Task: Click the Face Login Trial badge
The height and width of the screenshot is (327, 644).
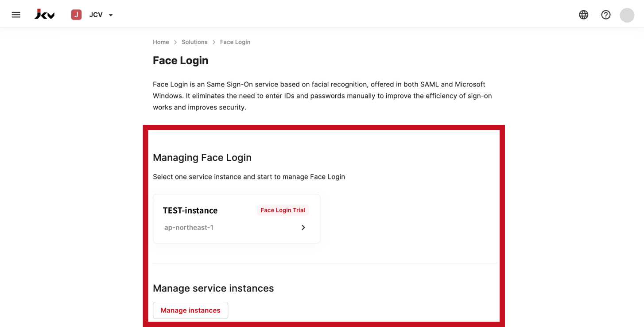Action: pos(283,210)
